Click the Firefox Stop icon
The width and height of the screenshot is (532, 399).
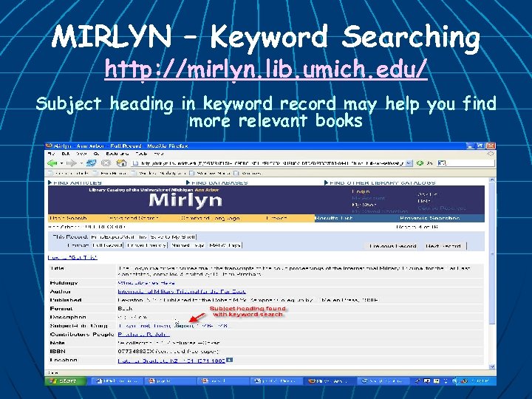click(106, 163)
